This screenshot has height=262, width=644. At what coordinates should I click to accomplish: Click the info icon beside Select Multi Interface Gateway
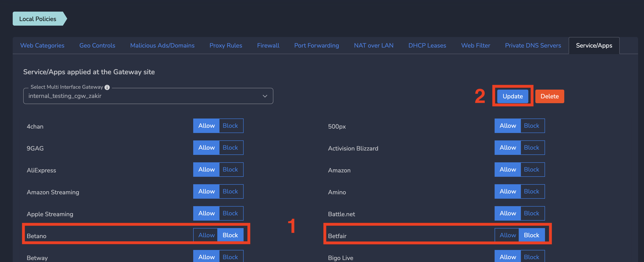click(107, 87)
